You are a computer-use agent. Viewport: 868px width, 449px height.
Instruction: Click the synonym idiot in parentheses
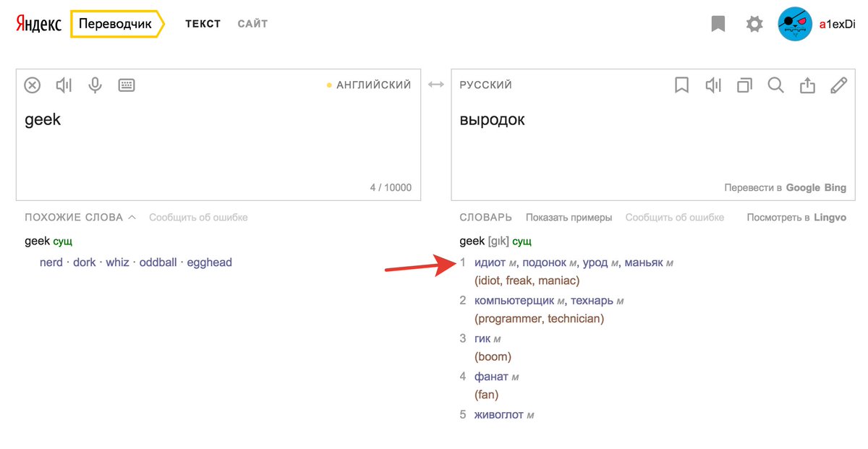(490, 281)
